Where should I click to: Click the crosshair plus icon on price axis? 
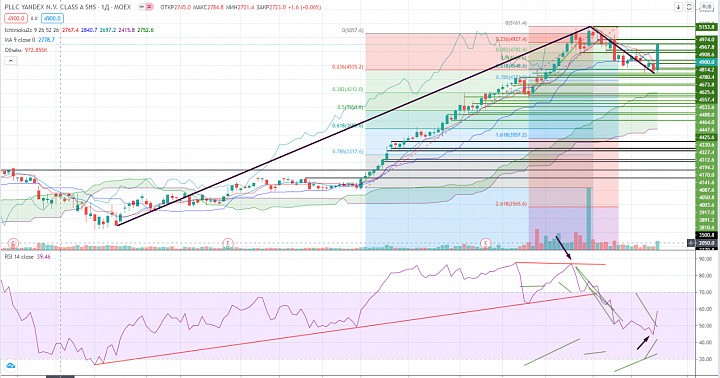pos(691,243)
